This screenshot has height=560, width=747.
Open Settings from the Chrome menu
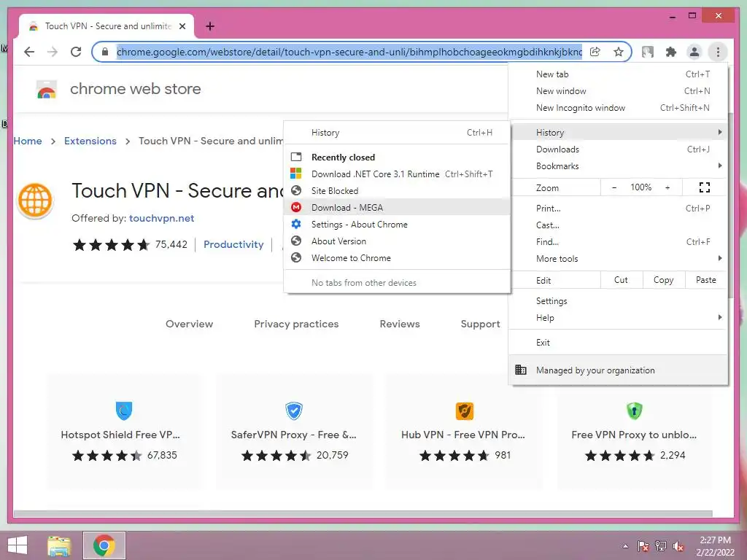click(x=618, y=301)
